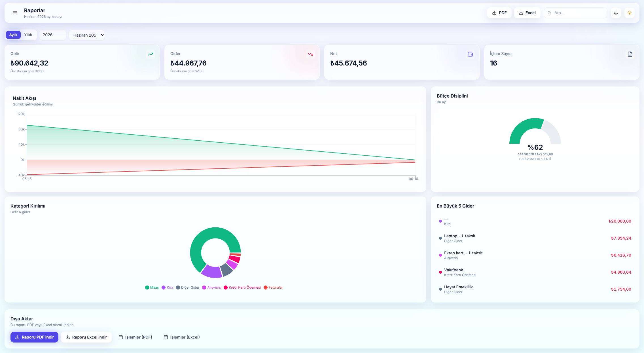
Task: Click the 06-15 axis date label
Action: (27, 179)
